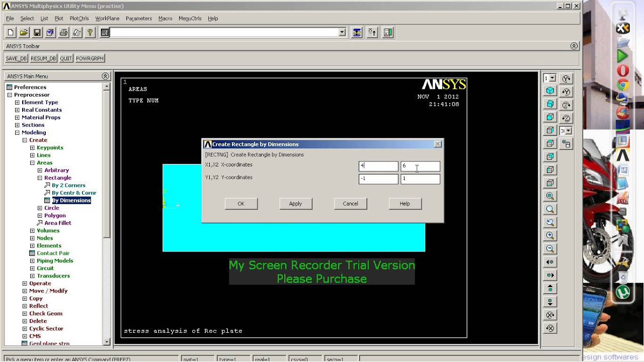Toggle Dynamic Model Mode mouse icon
The image size is (644, 362).
[x=567, y=144]
